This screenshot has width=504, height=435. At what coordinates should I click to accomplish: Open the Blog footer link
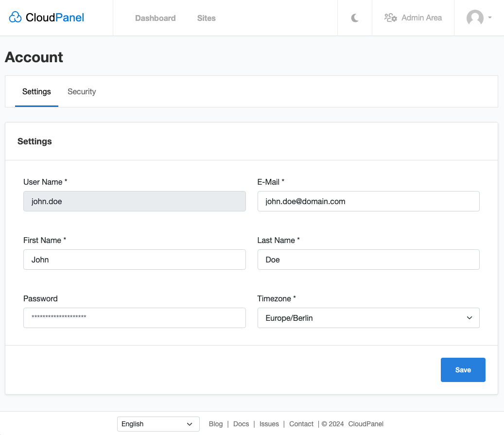coord(216,424)
